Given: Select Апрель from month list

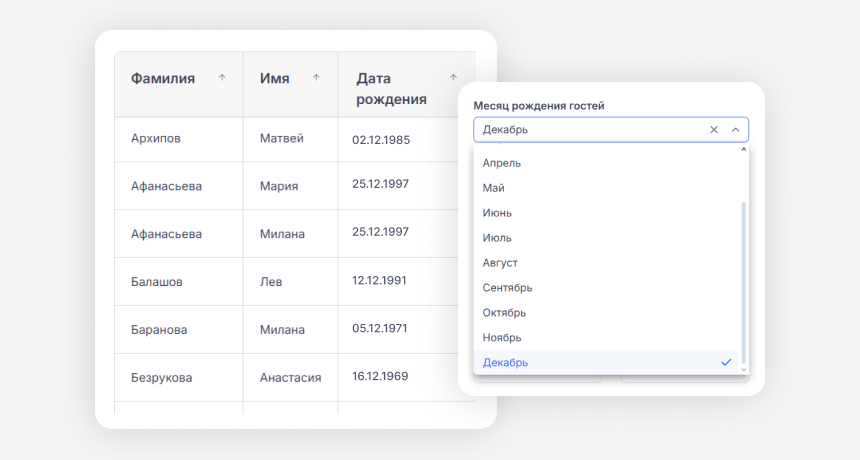Looking at the screenshot, I should click(502, 162).
